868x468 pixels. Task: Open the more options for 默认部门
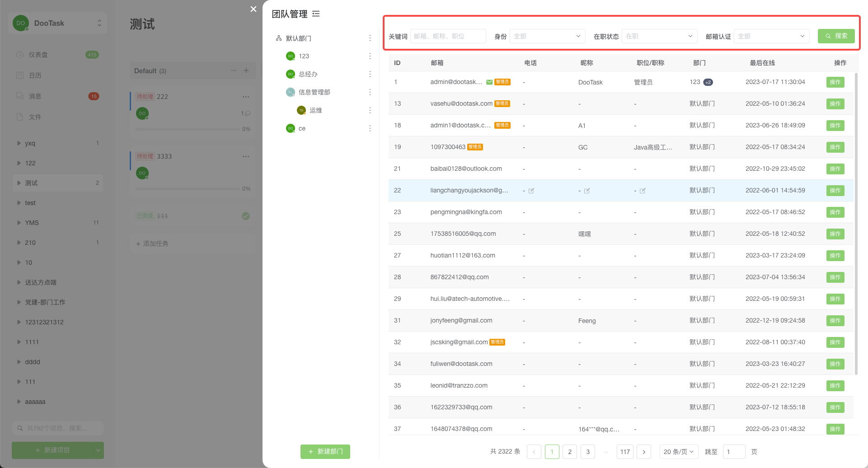click(x=370, y=38)
